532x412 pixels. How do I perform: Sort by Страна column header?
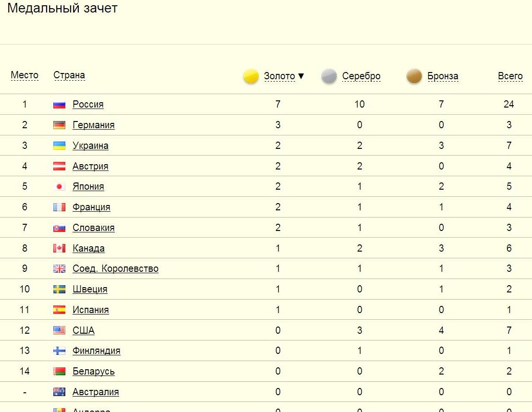coord(69,75)
